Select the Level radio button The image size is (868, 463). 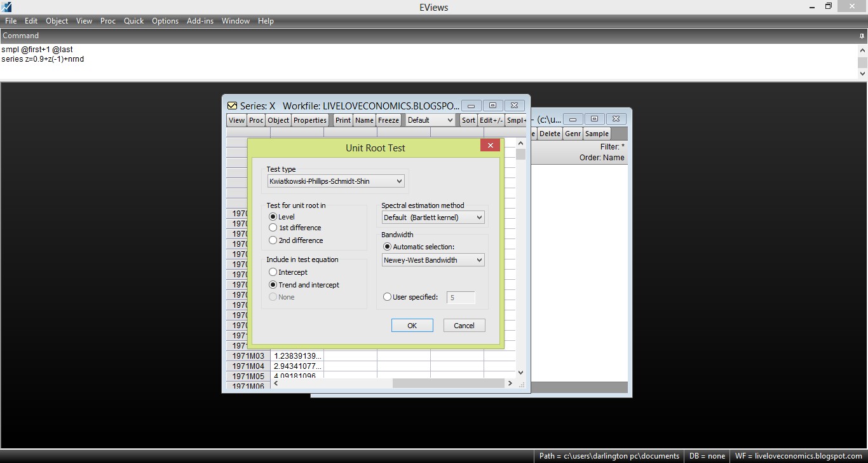pyautogui.click(x=273, y=217)
